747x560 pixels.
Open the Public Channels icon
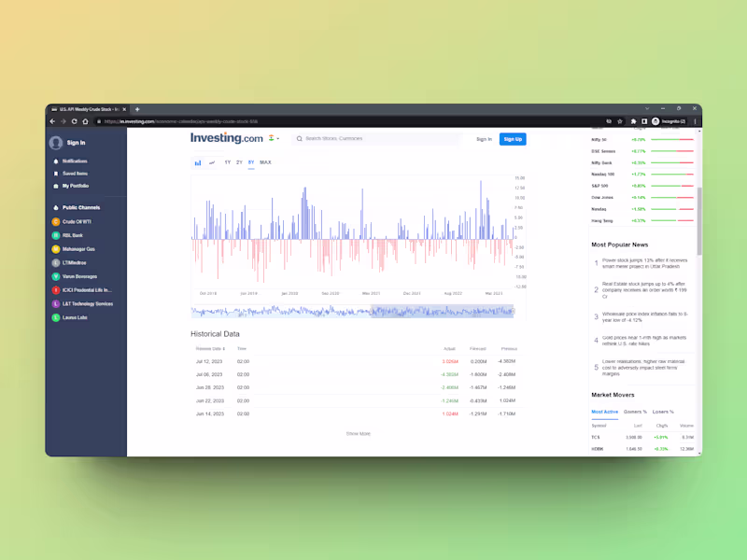coord(56,207)
